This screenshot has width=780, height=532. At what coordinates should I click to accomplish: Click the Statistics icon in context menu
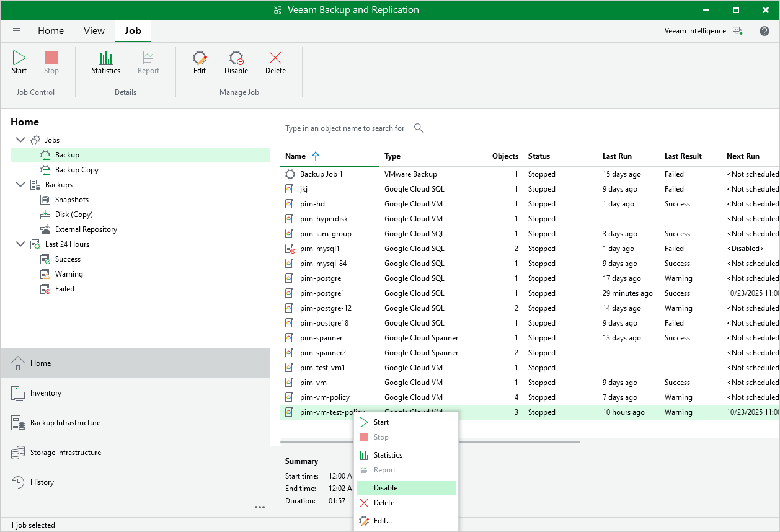pyautogui.click(x=364, y=455)
